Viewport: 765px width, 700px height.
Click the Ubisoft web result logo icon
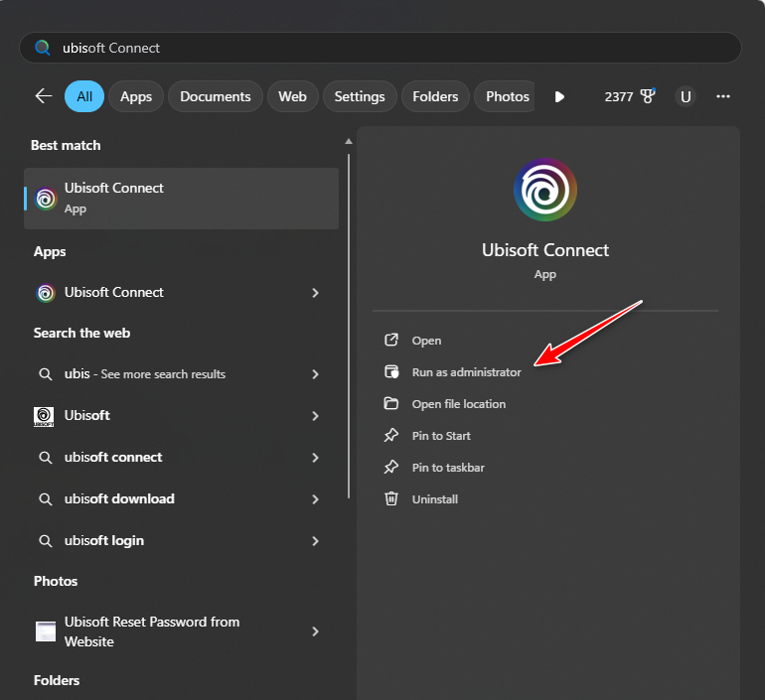tap(45, 416)
